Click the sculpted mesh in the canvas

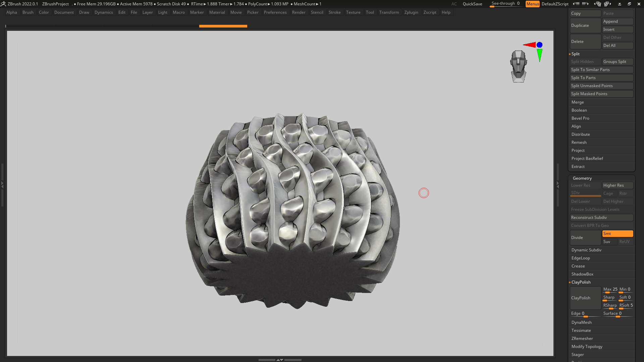[x=292, y=210]
